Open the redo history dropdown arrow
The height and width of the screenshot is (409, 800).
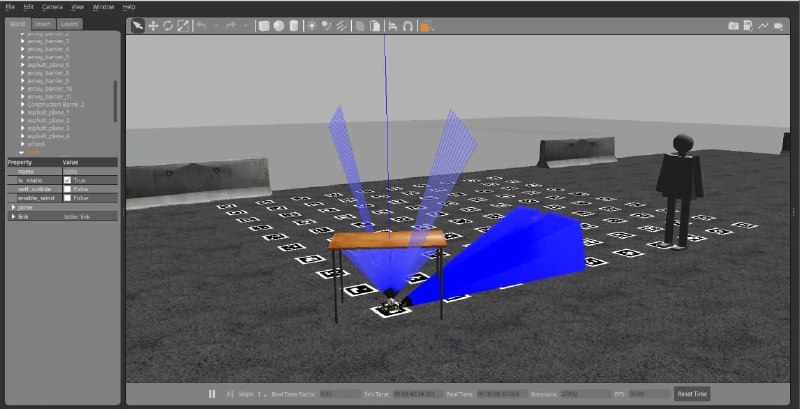pos(245,26)
